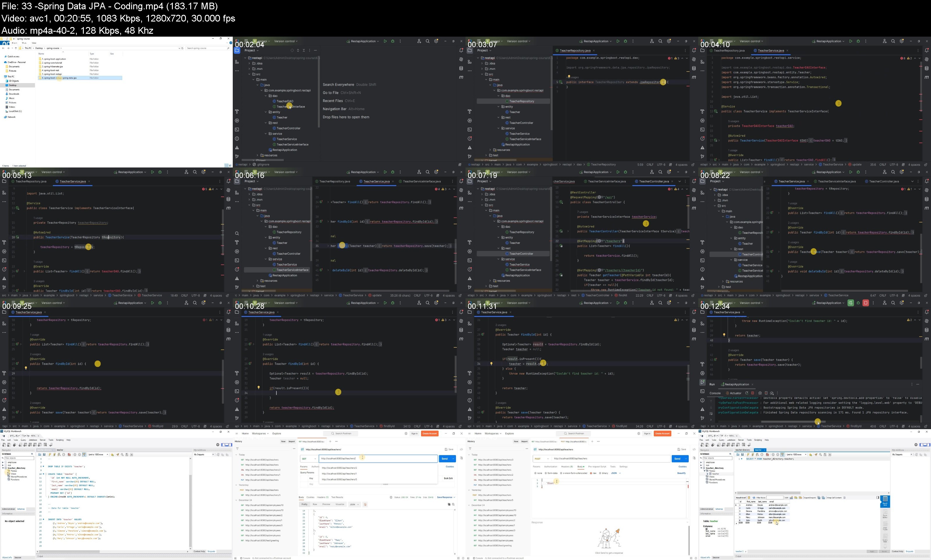Click Bulk Edit in Query Params

(x=448, y=479)
